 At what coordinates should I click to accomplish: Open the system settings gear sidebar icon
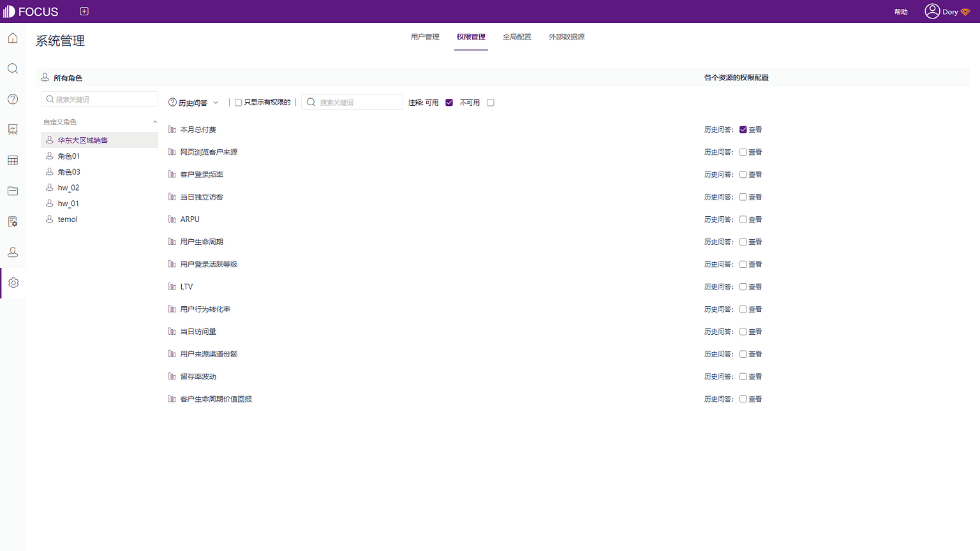13,283
